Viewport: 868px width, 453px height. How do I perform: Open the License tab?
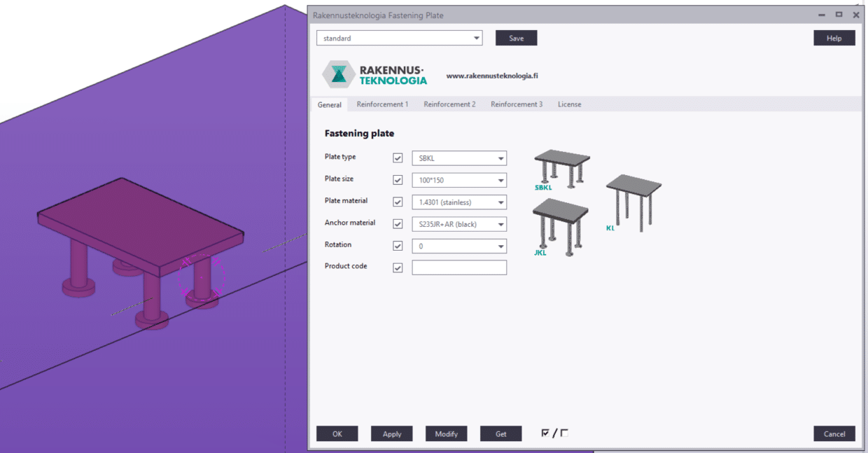(569, 104)
